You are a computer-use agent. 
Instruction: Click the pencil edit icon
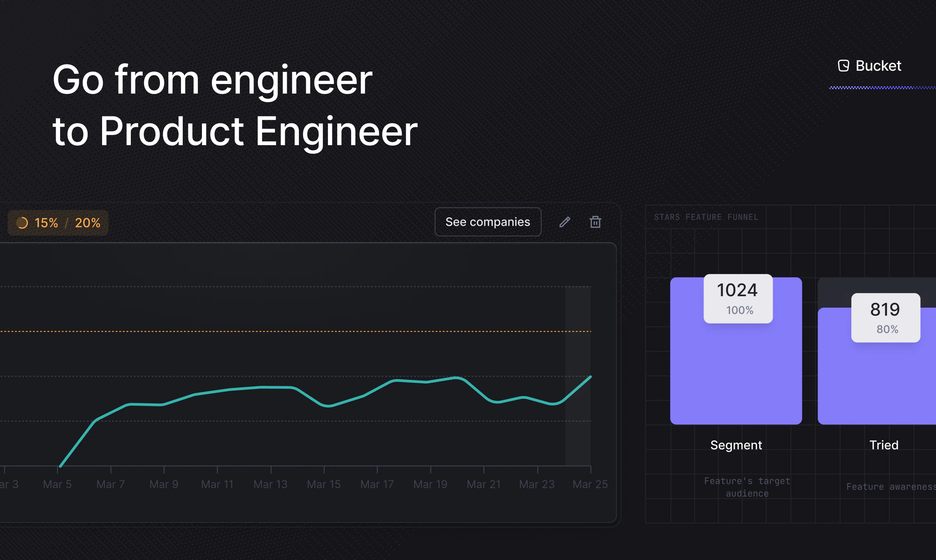coord(565,222)
